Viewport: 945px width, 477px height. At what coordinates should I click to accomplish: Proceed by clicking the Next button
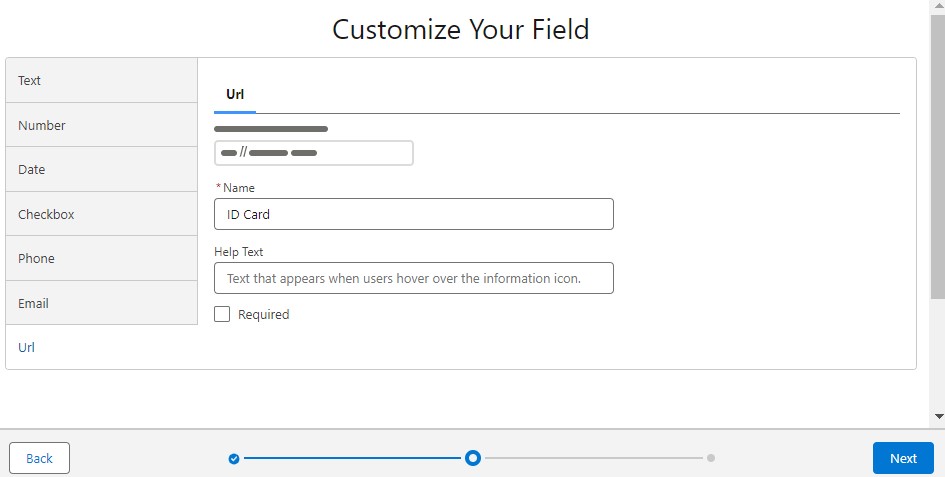(903, 458)
